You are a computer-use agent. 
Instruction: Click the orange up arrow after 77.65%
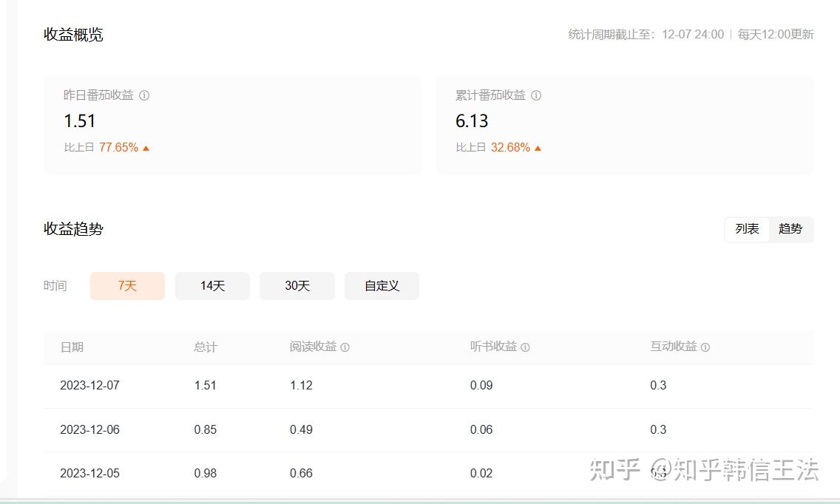coord(146,149)
